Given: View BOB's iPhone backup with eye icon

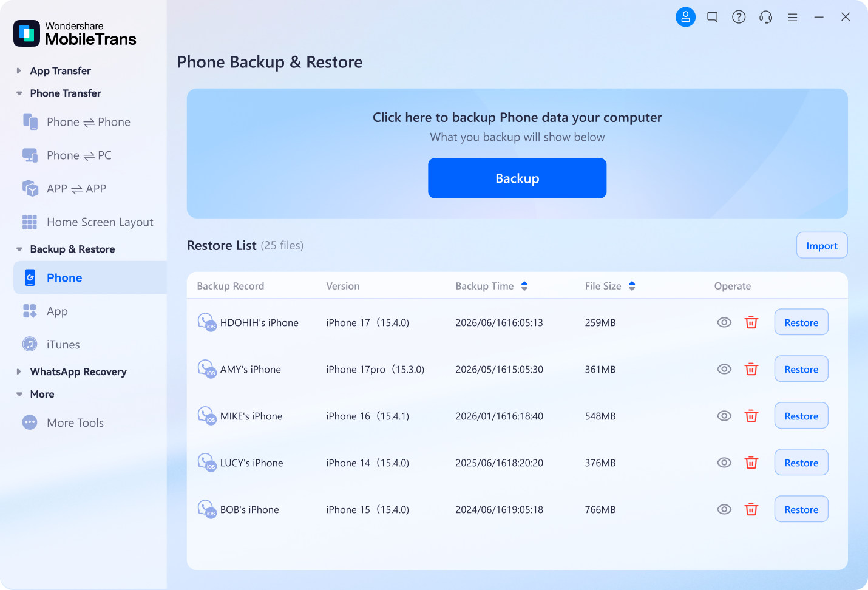Looking at the screenshot, I should click(724, 509).
